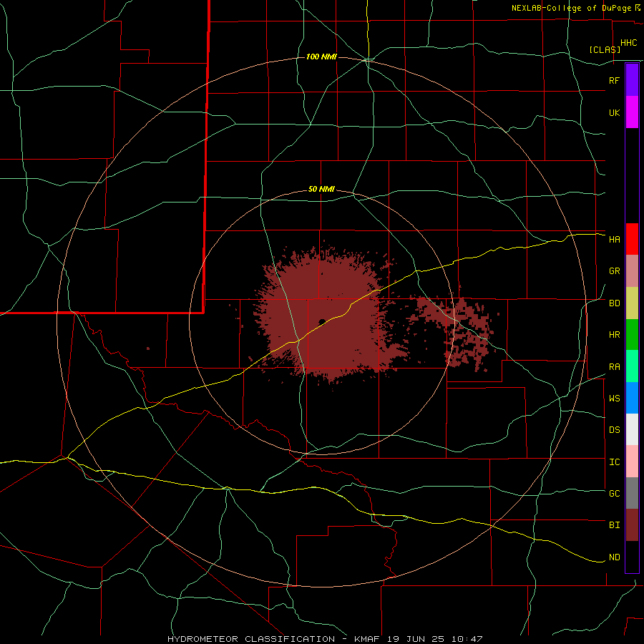The height and width of the screenshot is (644, 644).
Task: Click the 'RA' legend label
Action: tap(614, 367)
